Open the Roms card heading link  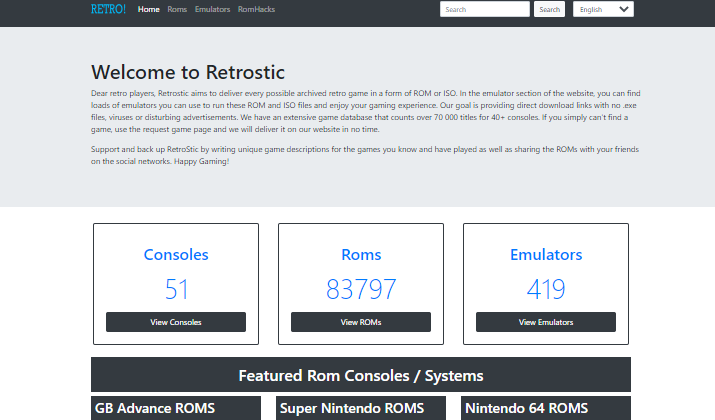[361, 254]
